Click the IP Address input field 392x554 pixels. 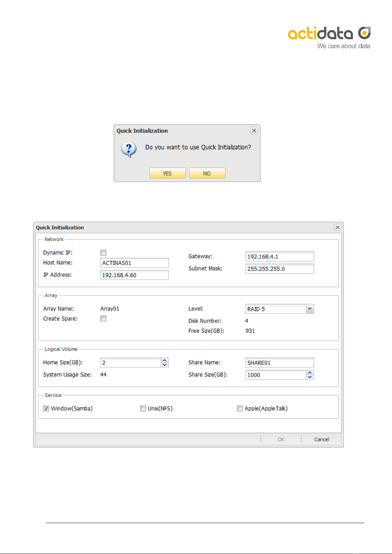(134, 275)
